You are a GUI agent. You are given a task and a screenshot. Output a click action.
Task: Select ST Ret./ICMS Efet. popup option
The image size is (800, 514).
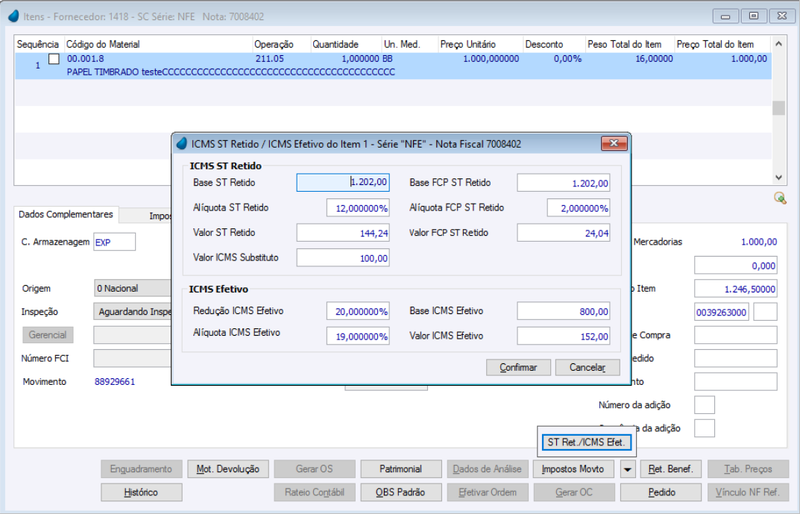coord(586,443)
